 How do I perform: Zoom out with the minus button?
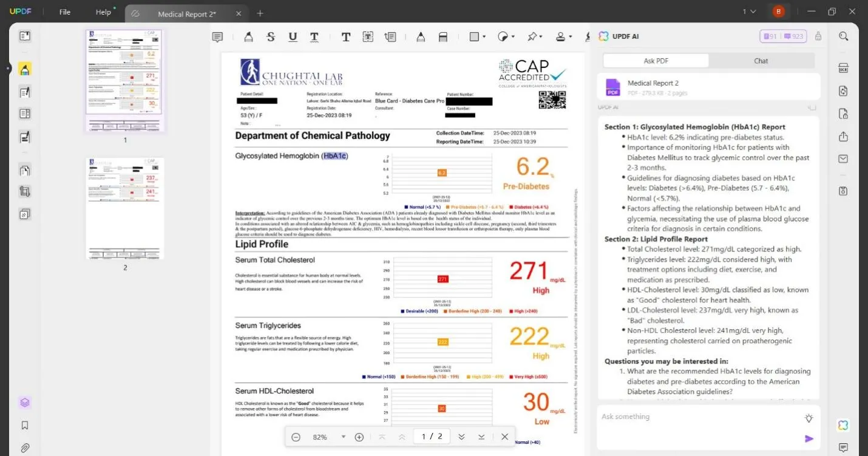tap(296, 437)
